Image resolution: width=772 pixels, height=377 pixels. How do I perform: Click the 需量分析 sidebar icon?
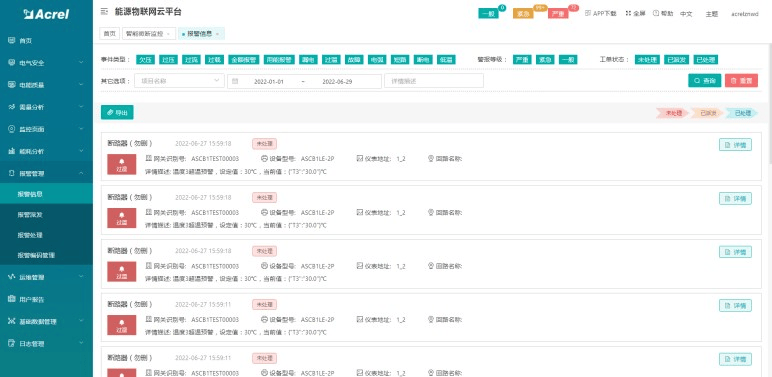point(11,107)
